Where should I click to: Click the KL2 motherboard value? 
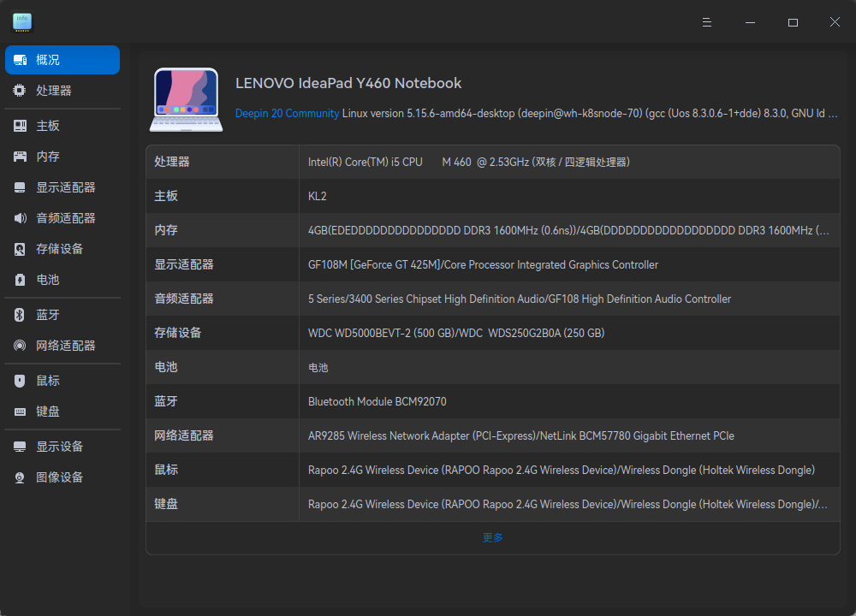(x=318, y=197)
